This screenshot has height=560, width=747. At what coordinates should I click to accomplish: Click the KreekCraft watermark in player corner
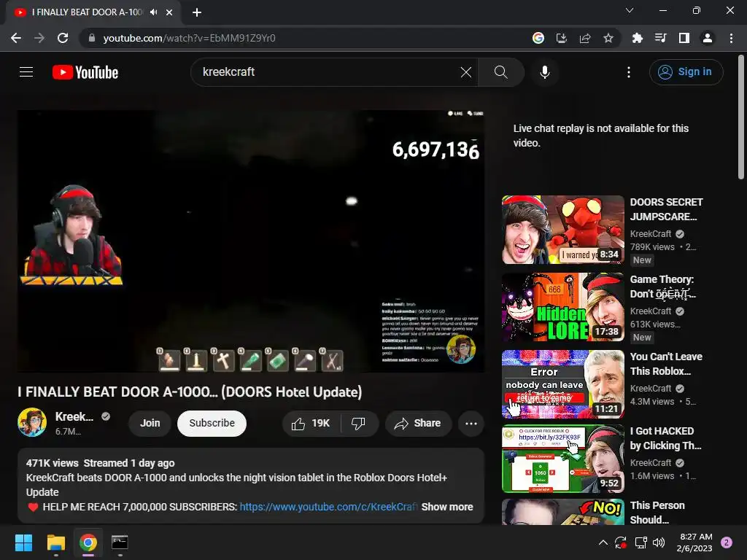click(461, 349)
